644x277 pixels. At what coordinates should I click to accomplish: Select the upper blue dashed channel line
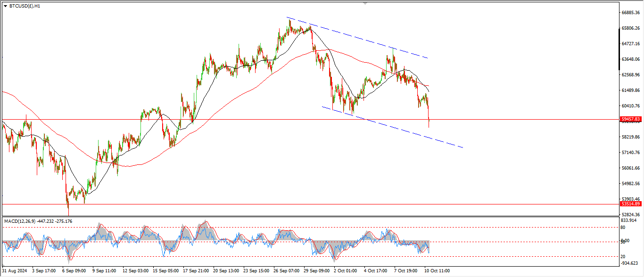[x=358, y=38]
